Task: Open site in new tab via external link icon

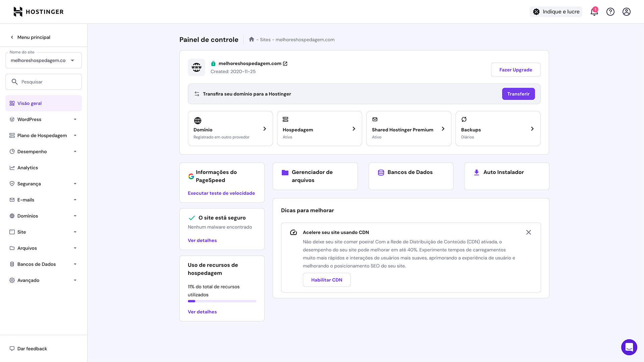Action: pyautogui.click(x=285, y=64)
